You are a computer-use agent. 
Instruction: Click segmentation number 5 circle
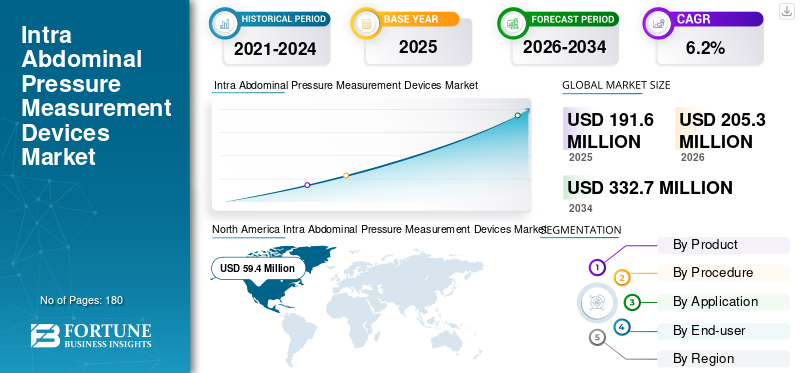point(597,337)
